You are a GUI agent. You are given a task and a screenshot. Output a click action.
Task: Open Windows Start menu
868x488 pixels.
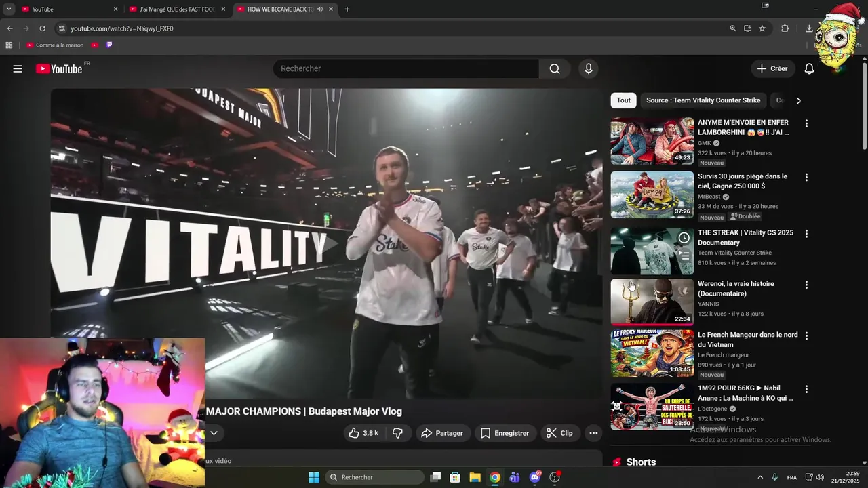click(x=314, y=477)
